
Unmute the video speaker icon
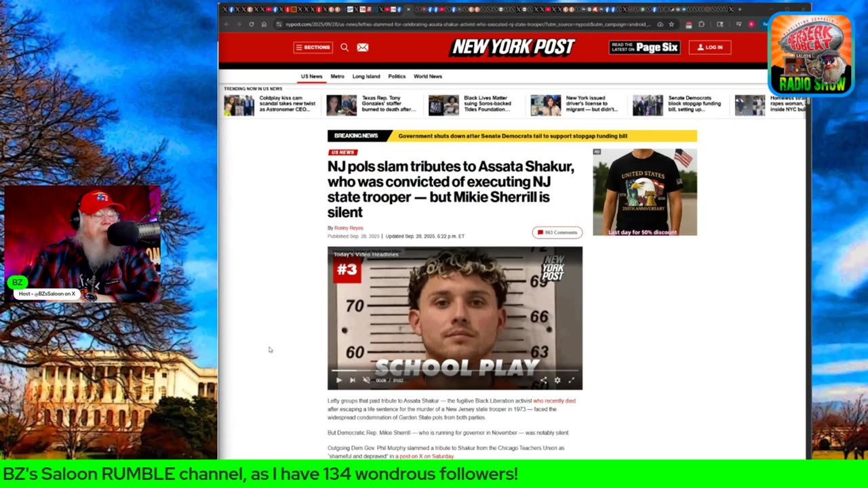[x=366, y=380]
